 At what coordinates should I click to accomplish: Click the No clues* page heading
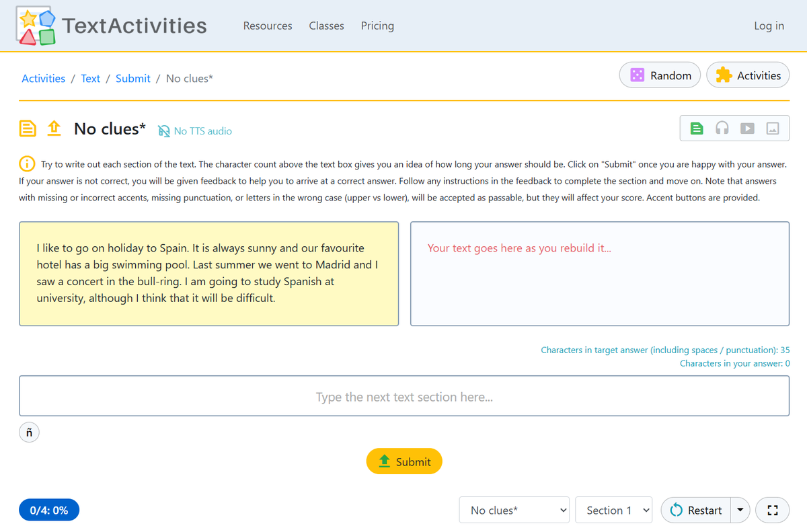pyautogui.click(x=110, y=128)
